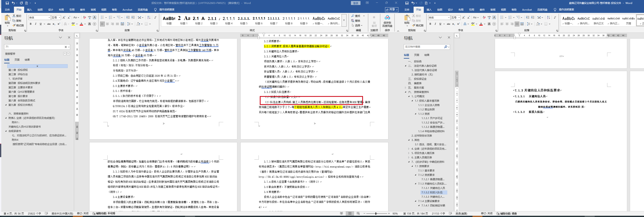Click 替换 (Replace) in editing group
The width and height of the screenshot is (644, 217).
point(356,21)
